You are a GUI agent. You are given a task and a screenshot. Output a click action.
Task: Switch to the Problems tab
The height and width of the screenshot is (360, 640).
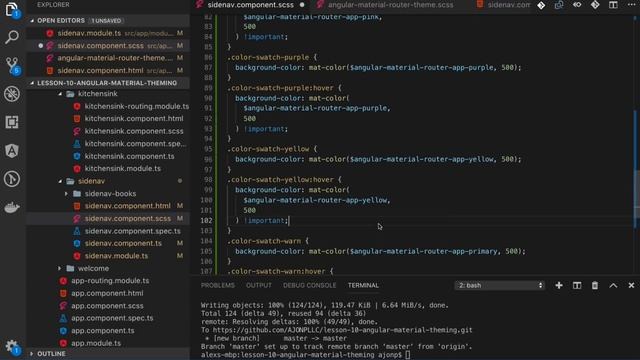218,285
